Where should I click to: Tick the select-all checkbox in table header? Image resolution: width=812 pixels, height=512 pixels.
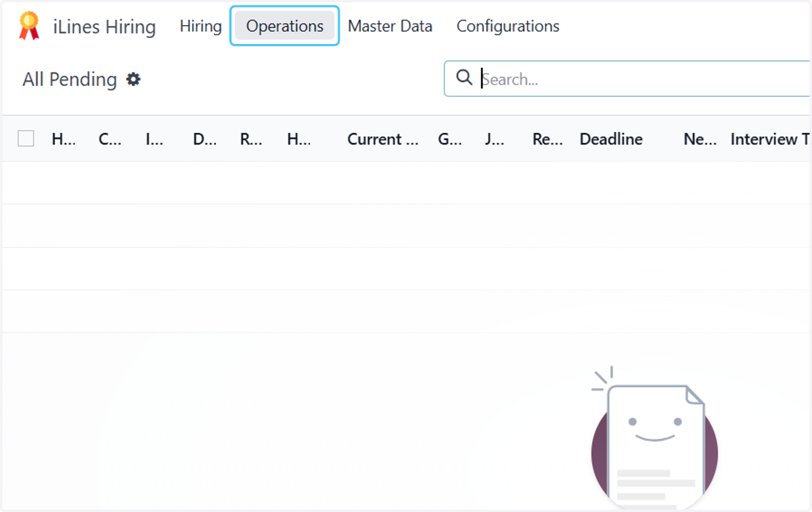[26, 139]
